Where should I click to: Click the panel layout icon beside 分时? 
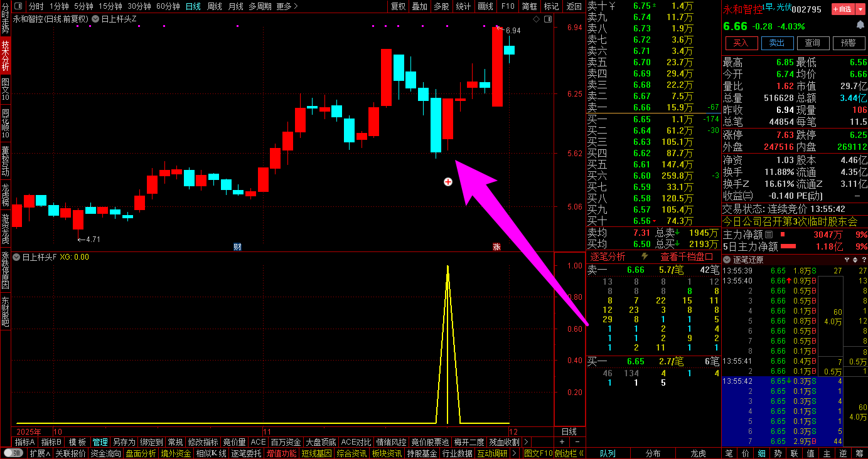pyautogui.click(x=18, y=6)
